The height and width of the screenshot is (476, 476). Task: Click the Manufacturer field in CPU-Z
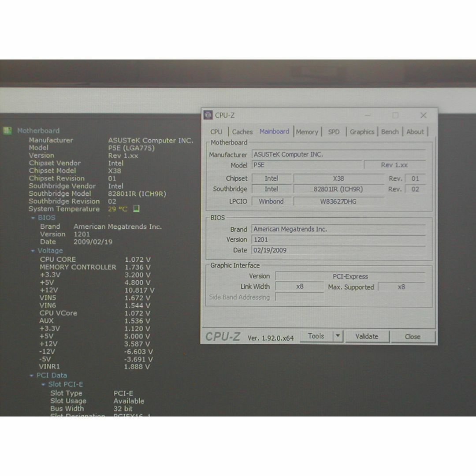click(338, 154)
